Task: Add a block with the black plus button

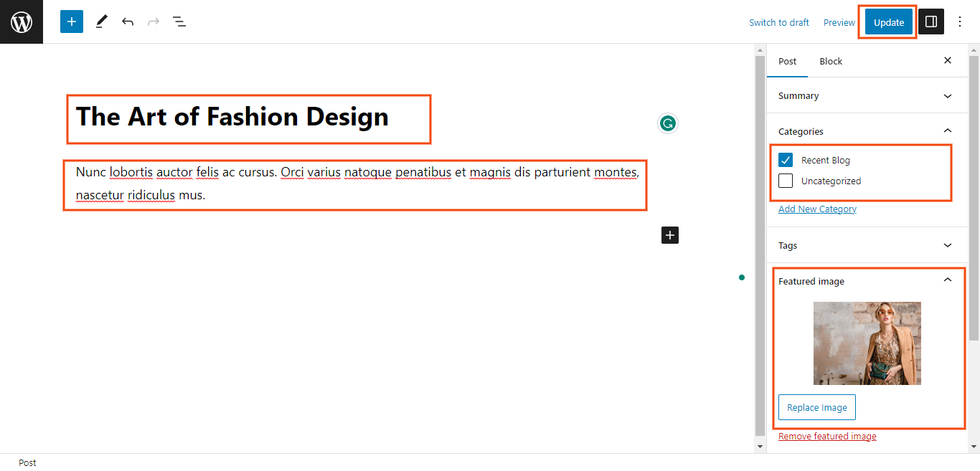Action: click(x=669, y=234)
